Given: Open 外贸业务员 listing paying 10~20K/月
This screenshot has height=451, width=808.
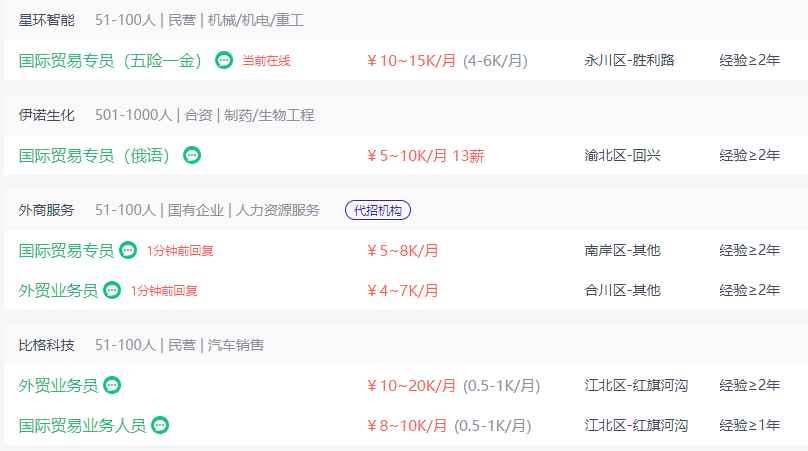Looking at the screenshot, I should [x=58, y=386].
